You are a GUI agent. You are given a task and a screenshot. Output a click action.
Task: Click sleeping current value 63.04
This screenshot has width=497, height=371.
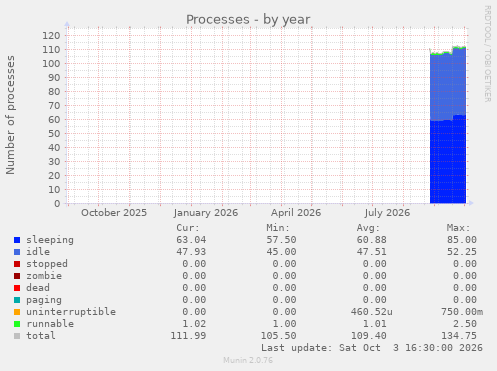(x=191, y=240)
